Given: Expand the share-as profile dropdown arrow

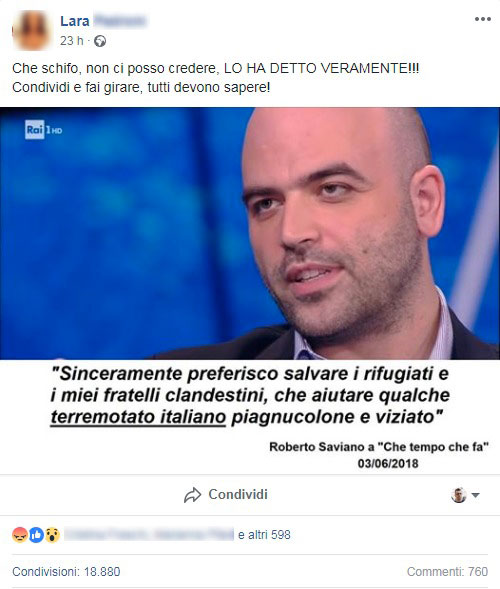Looking at the screenshot, I should tap(476, 495).
